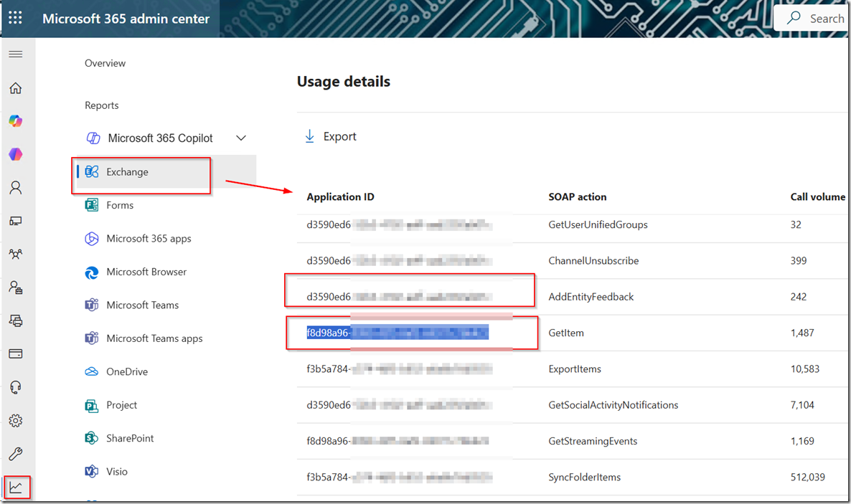The width and height of the screenshot is (851, 504).
Task: Open Billing card icon in rail
Action: pos(16,353)
